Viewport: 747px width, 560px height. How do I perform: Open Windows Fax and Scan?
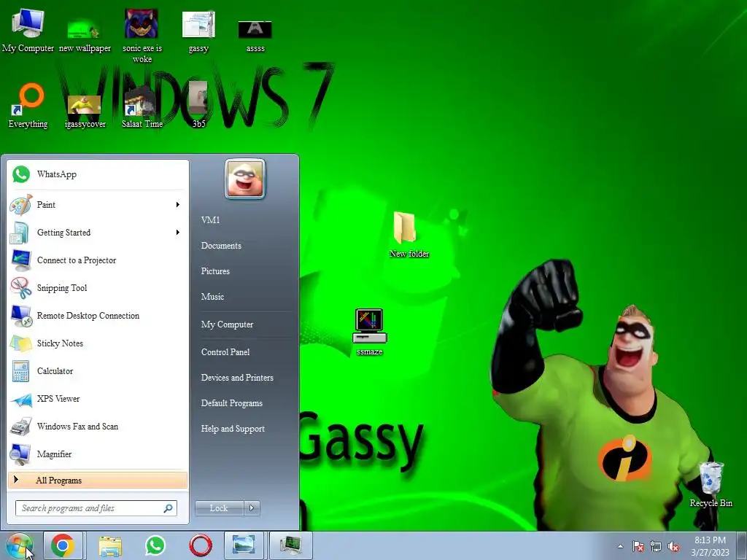pos(97,426)
